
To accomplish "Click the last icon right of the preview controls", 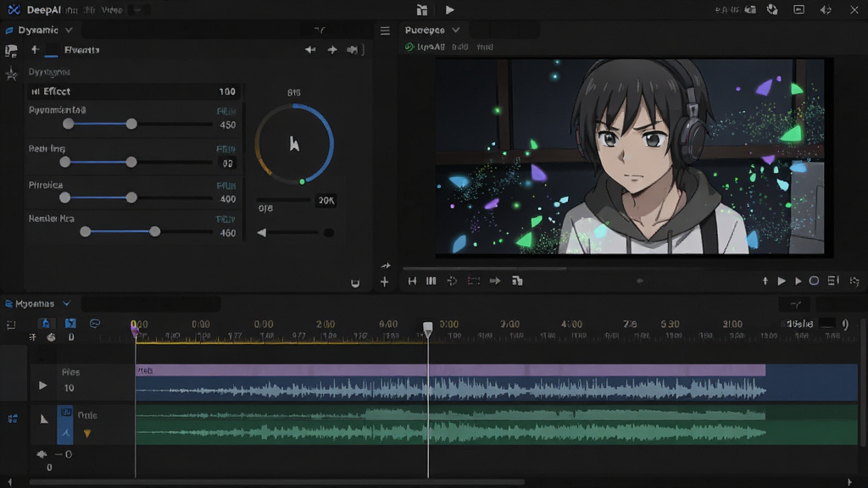I will coord(854,281).
